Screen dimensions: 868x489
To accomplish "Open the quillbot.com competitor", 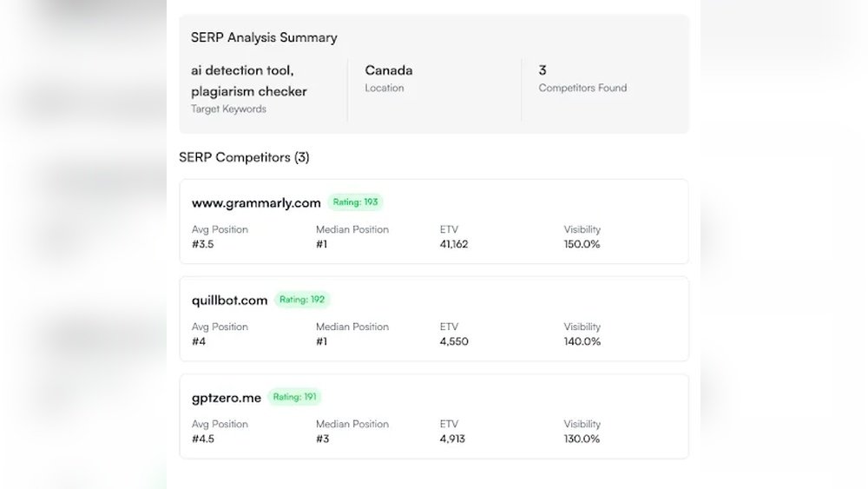I will 230,301.
